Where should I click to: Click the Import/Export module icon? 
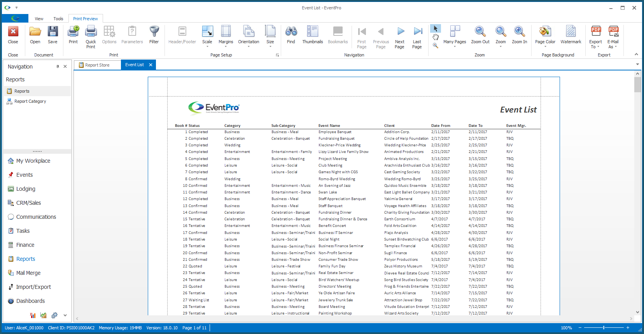click(x=11, y=287)
